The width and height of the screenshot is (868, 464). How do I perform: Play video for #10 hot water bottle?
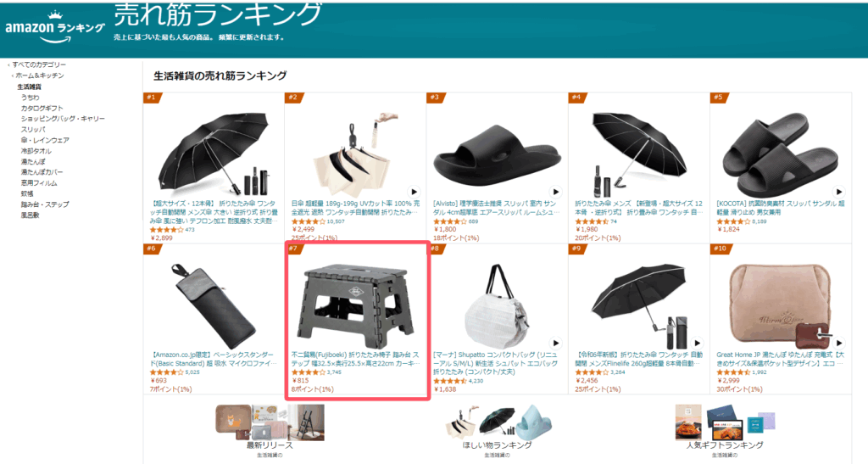click(x=838, y=343)
